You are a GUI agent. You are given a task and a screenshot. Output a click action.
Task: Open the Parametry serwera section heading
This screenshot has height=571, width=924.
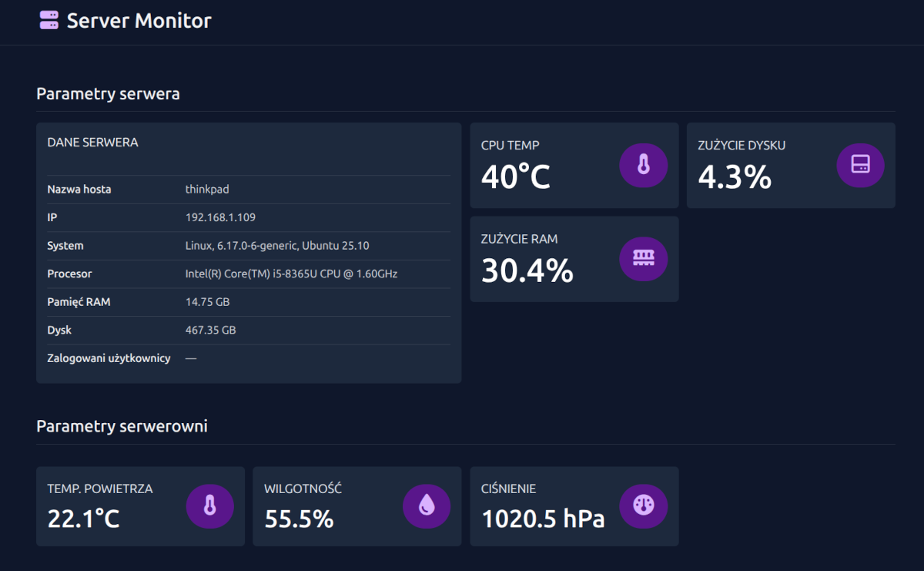coord(107,93)
